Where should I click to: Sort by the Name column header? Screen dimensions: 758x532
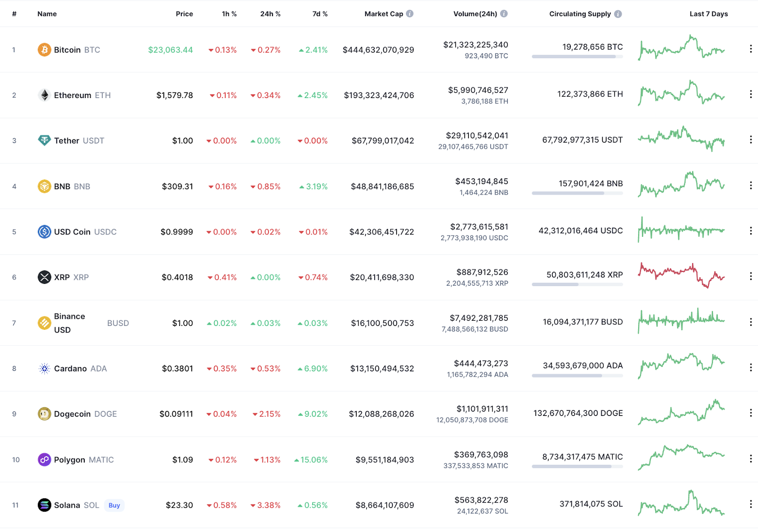47,14
